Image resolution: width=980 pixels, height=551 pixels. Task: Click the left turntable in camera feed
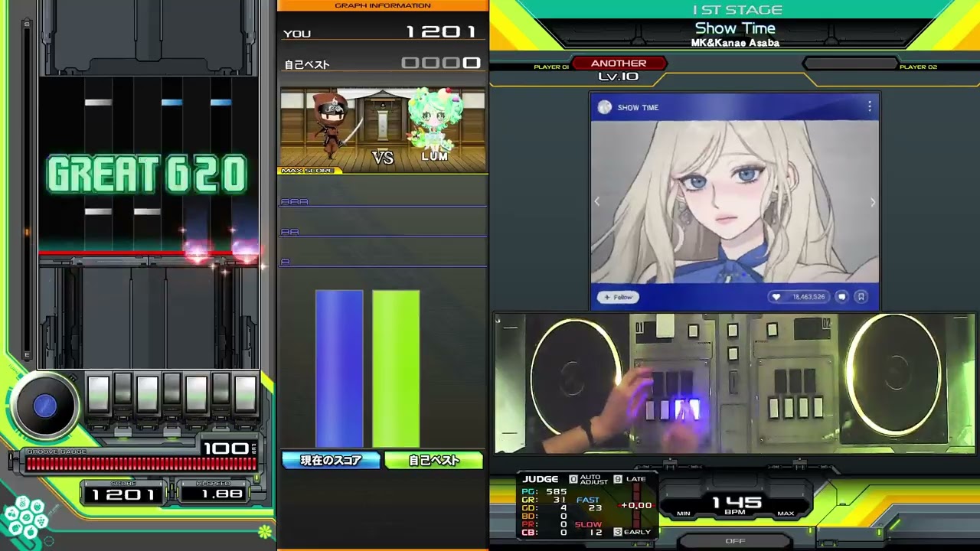point(575,379)
